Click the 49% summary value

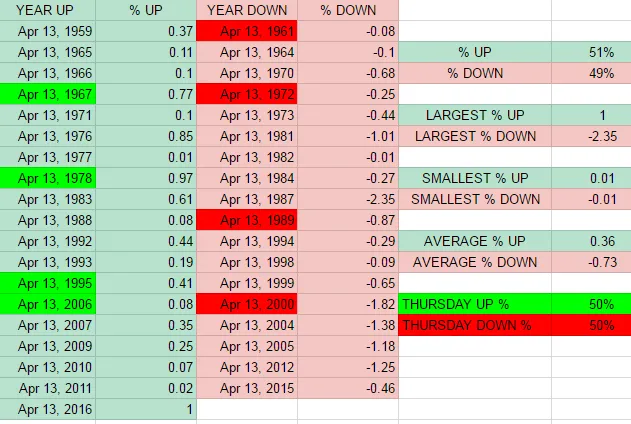point(591,73)
